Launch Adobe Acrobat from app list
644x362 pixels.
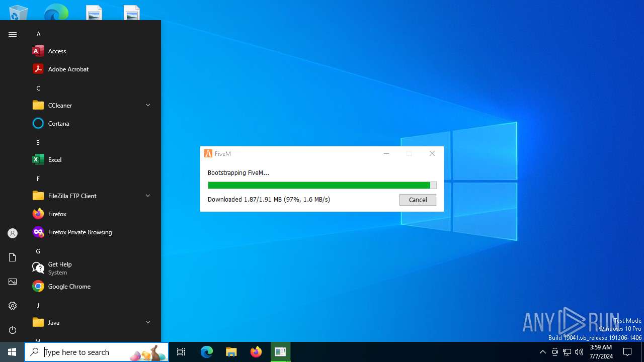tap(93, 69)
